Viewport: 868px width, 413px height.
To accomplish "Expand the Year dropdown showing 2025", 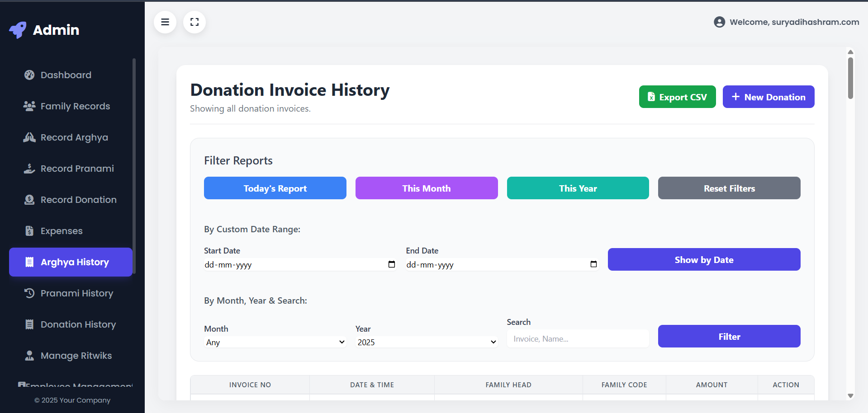I will point(426,342).
